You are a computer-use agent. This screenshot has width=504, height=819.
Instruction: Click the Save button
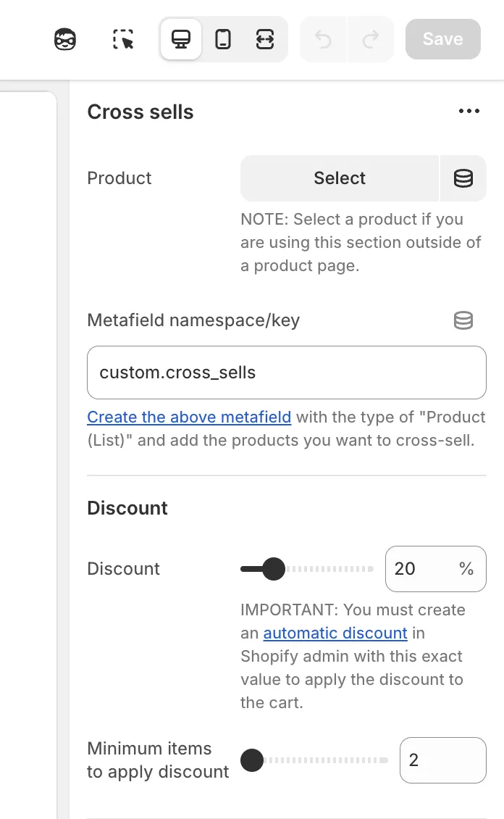(x=442, y=39)
